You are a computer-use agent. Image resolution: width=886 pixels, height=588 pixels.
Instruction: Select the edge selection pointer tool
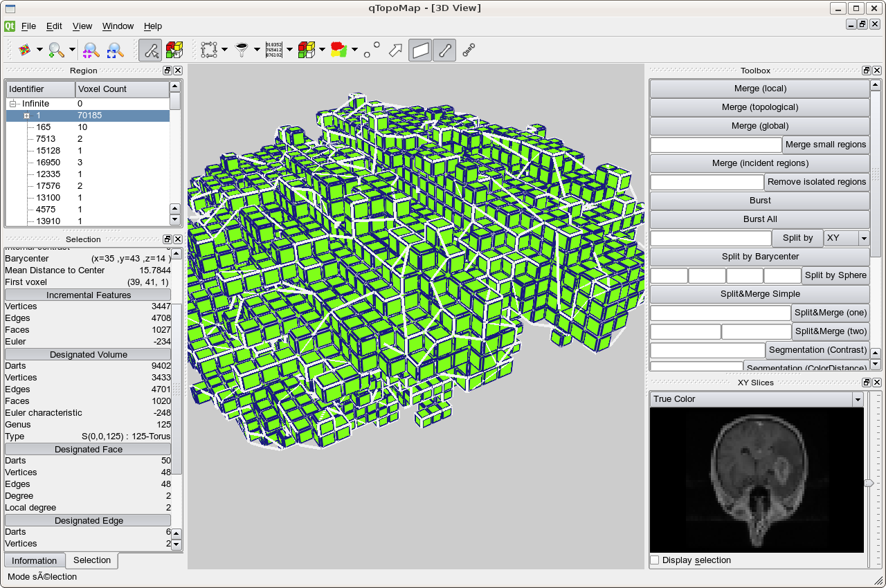[x=150, y=50]
